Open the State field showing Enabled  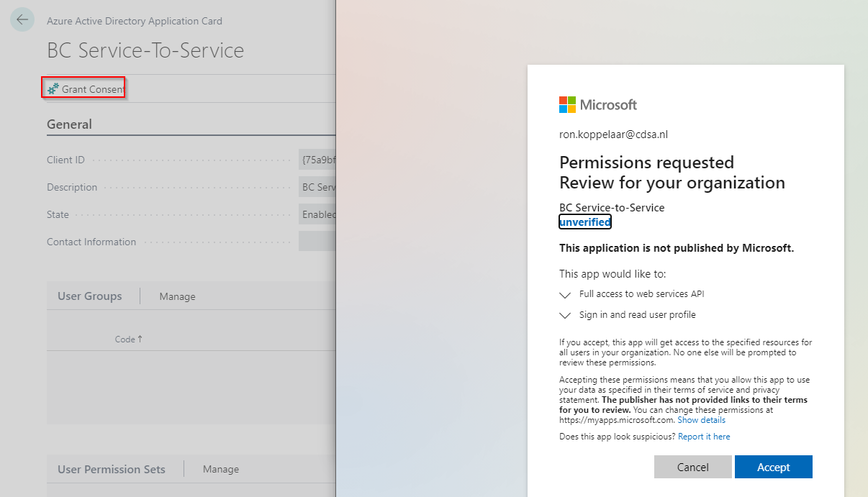pyautogui.click(x=317, y=214)
